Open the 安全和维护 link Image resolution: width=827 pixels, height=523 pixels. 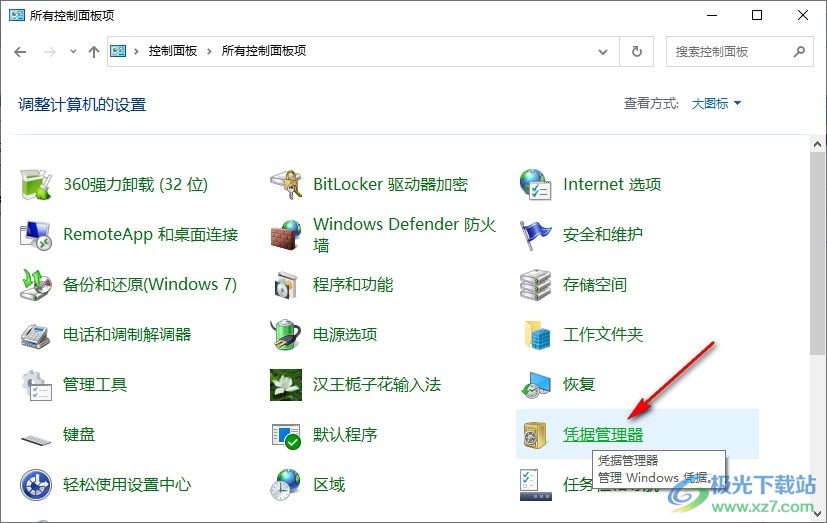(x=603, y=235)
